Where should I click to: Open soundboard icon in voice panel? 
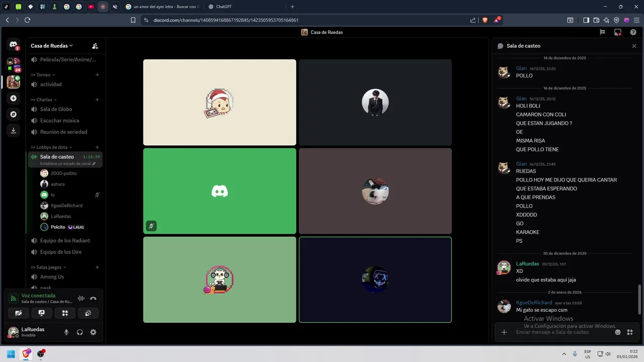[88, 313]
